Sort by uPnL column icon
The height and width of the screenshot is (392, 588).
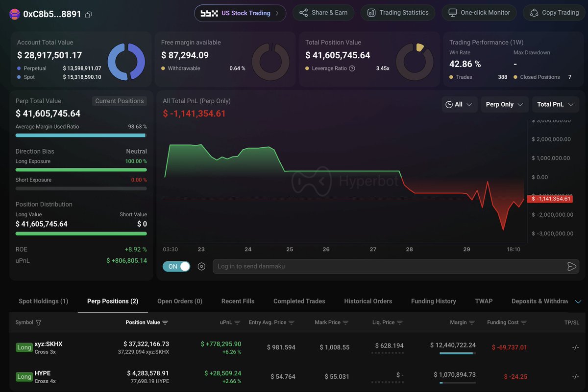pos(237,323)
